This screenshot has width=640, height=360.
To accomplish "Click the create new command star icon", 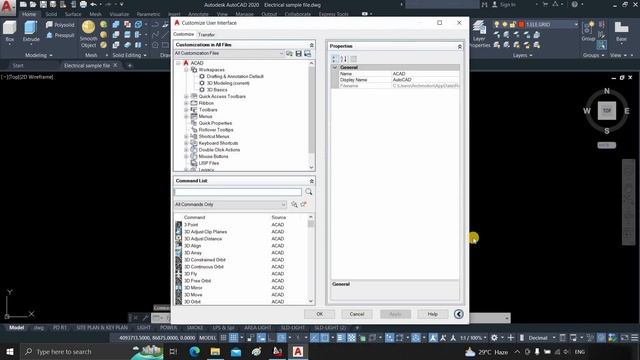I will [303, 204].
